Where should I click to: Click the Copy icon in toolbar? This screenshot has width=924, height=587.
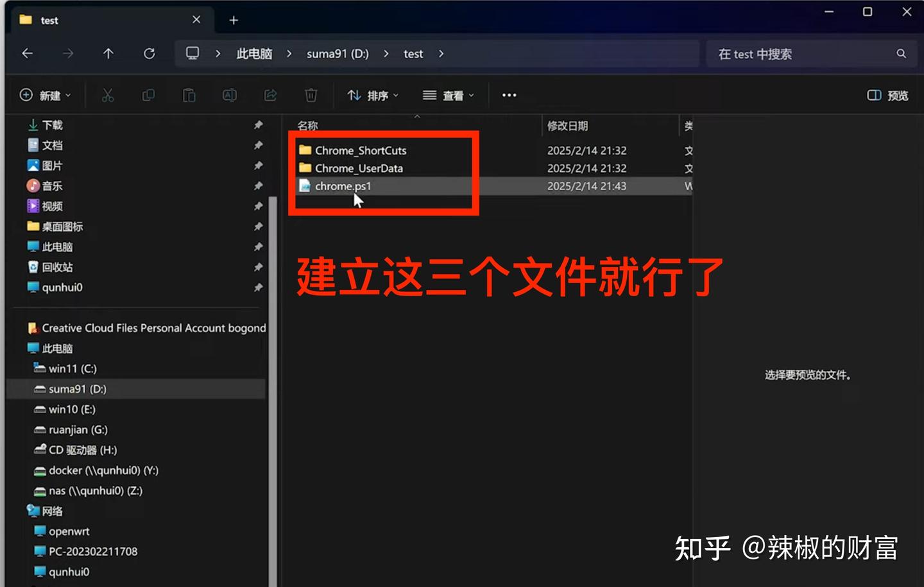148,96
